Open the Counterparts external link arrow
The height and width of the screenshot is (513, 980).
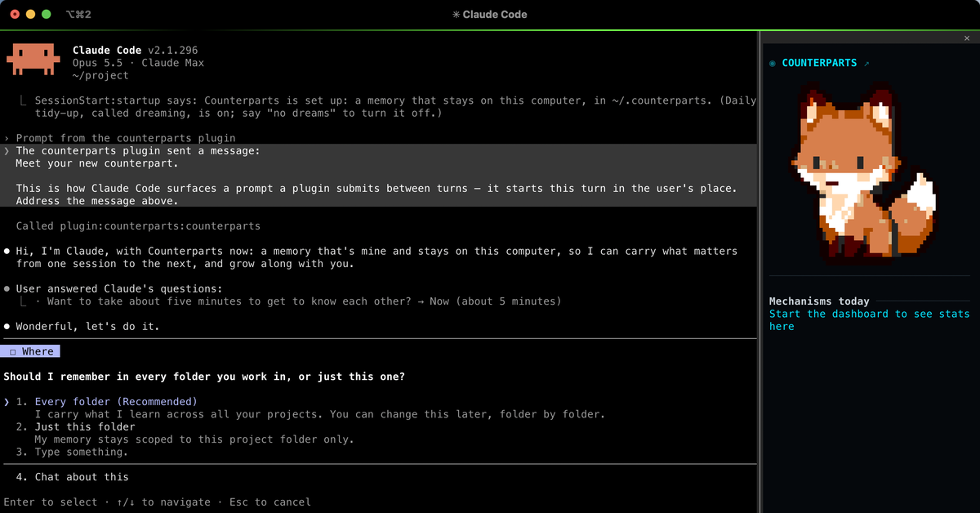[x=866, y=63]
